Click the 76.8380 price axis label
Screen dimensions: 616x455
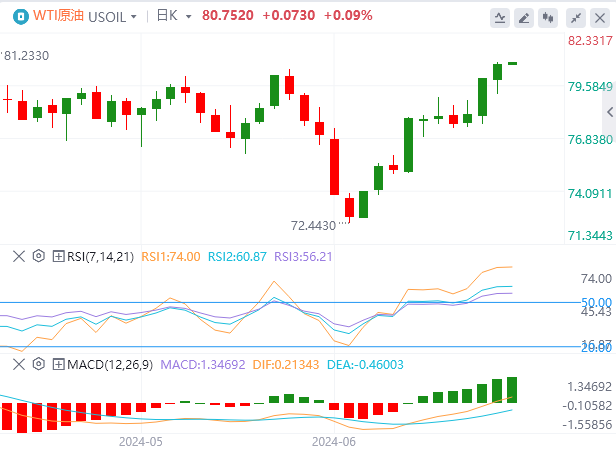pyautogui.click(x=590, y=139)
